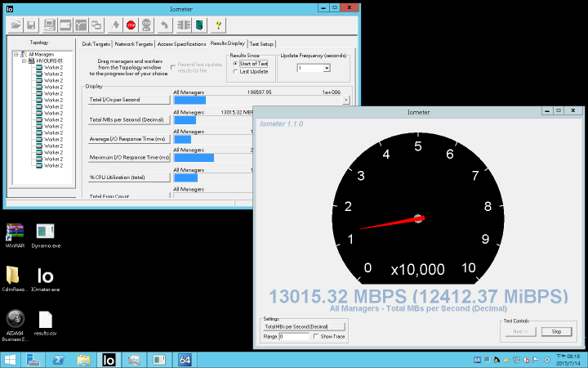Select Dynamo.exe desktop icon
The image size is (588, 368).
[x=46, y=236]
